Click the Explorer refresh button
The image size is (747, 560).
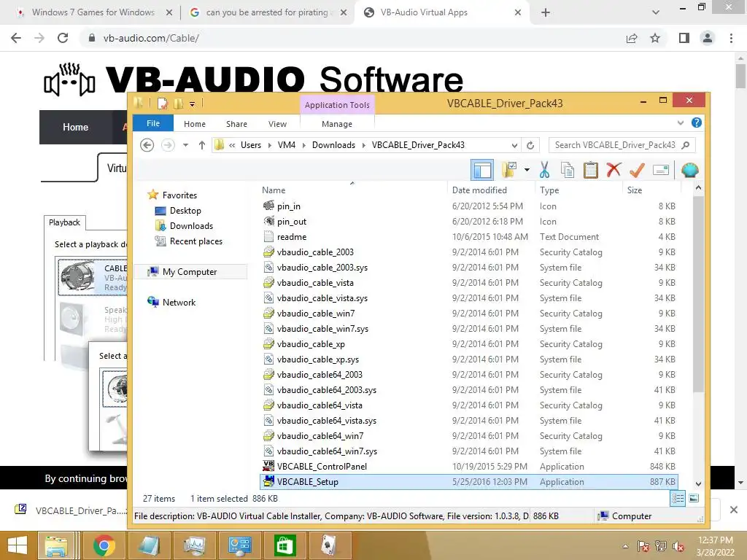530,145
